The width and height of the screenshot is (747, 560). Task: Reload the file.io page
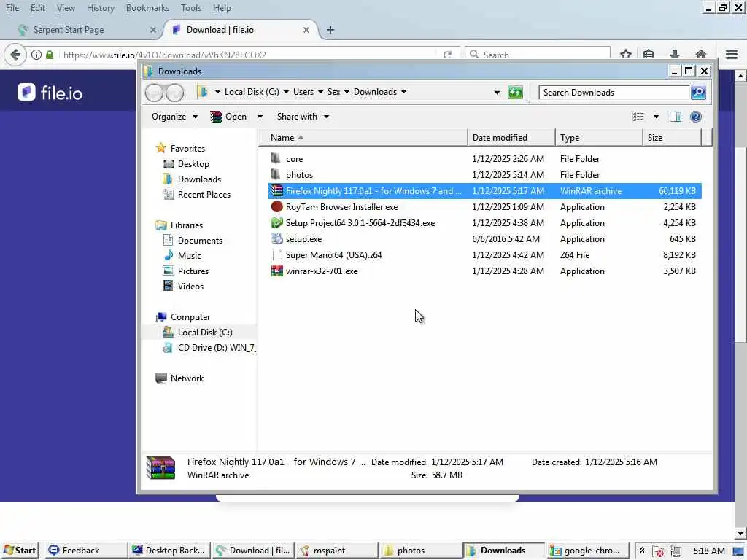[447, 55]
